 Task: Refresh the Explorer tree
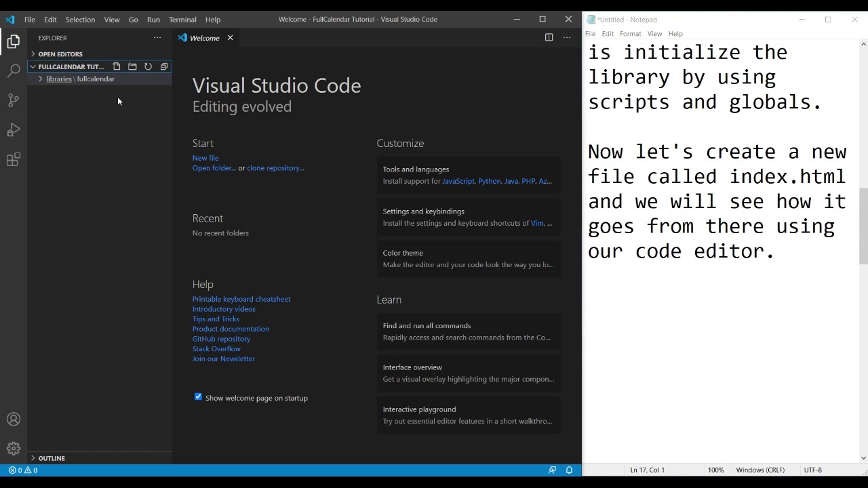click(148, 66)
